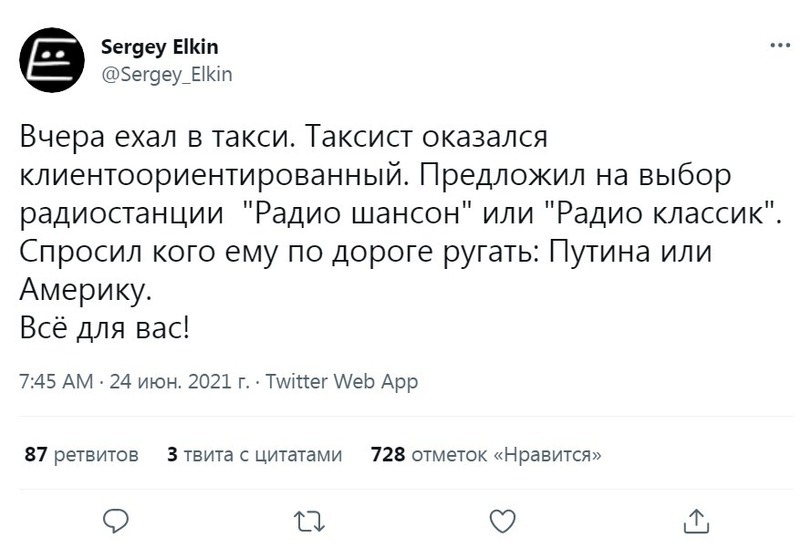Like the tweet with the heart icon

click(x=504, y=518)
